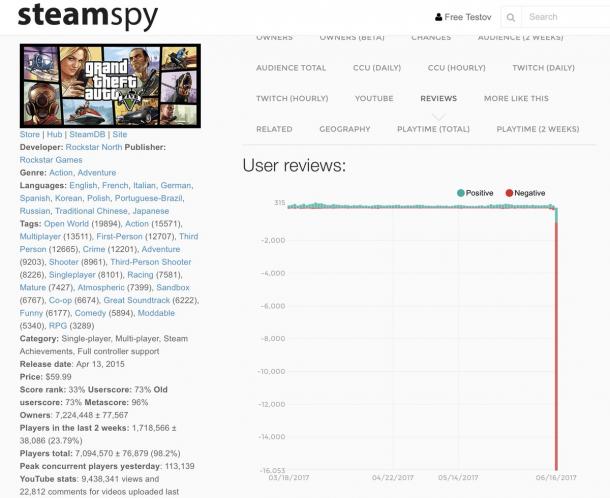Screen dimensions: 610x498
Task: Click the Japanese language link
Action: click(x=151, y=211)
